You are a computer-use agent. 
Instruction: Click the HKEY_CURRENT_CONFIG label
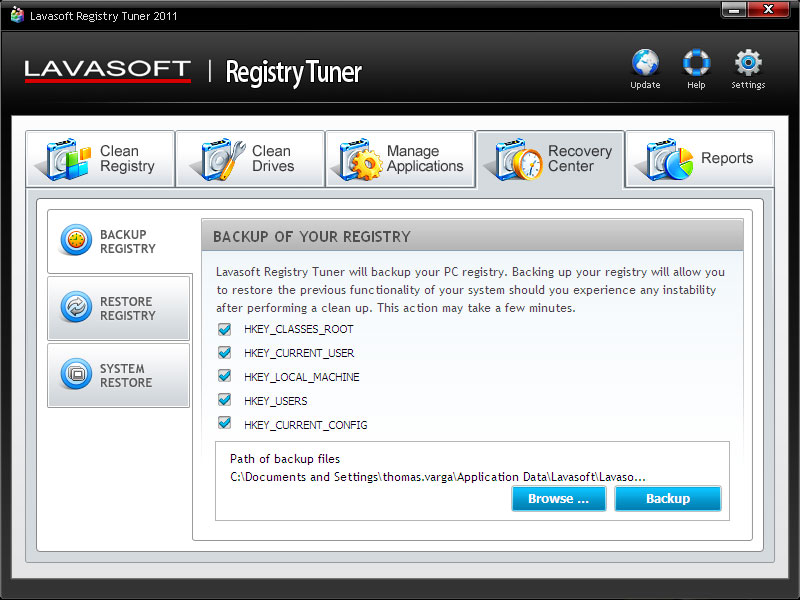coord(306,425)
